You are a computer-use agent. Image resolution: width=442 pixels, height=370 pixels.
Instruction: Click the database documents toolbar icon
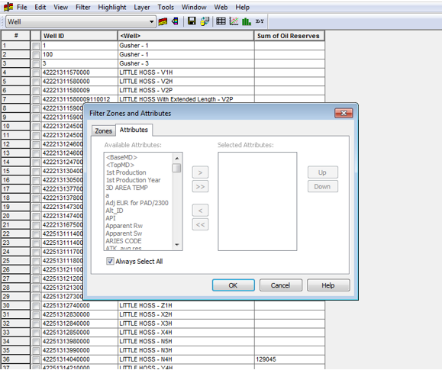click(205, 21)
